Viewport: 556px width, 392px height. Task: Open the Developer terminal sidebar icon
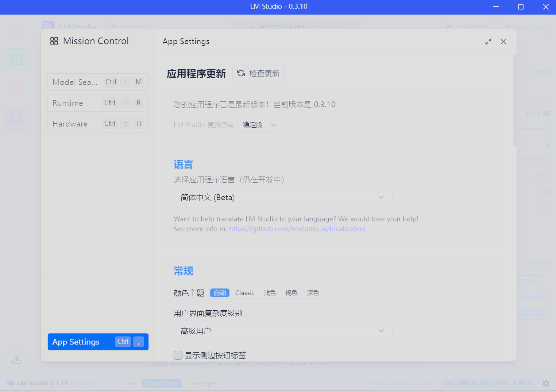17,60
